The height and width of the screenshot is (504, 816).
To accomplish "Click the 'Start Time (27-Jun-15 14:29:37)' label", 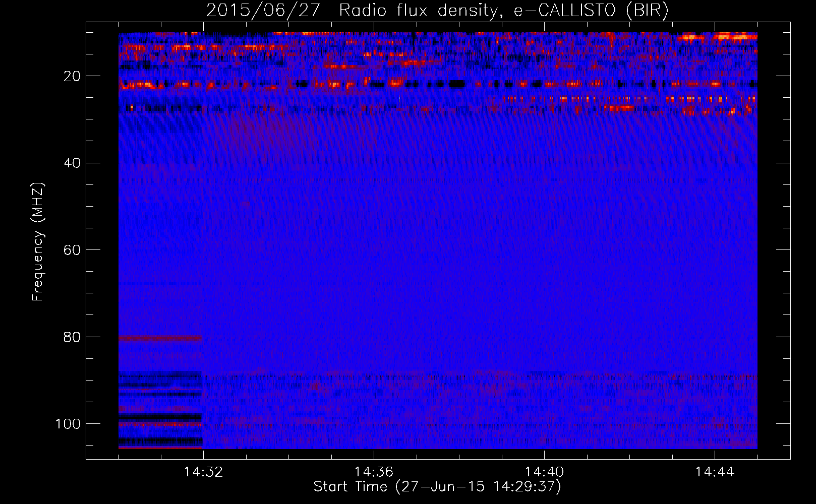I will click(437, 487).
